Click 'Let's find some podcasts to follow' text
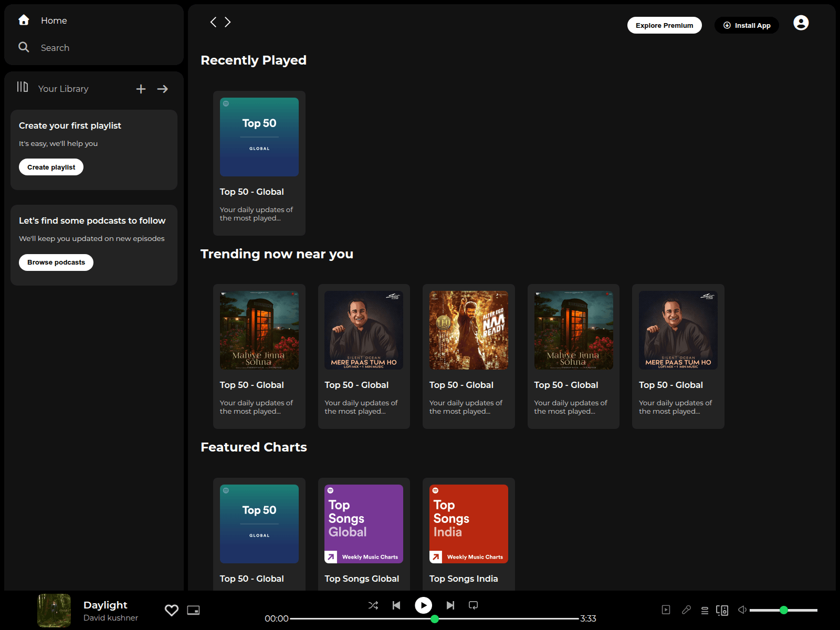 point(92,220)
